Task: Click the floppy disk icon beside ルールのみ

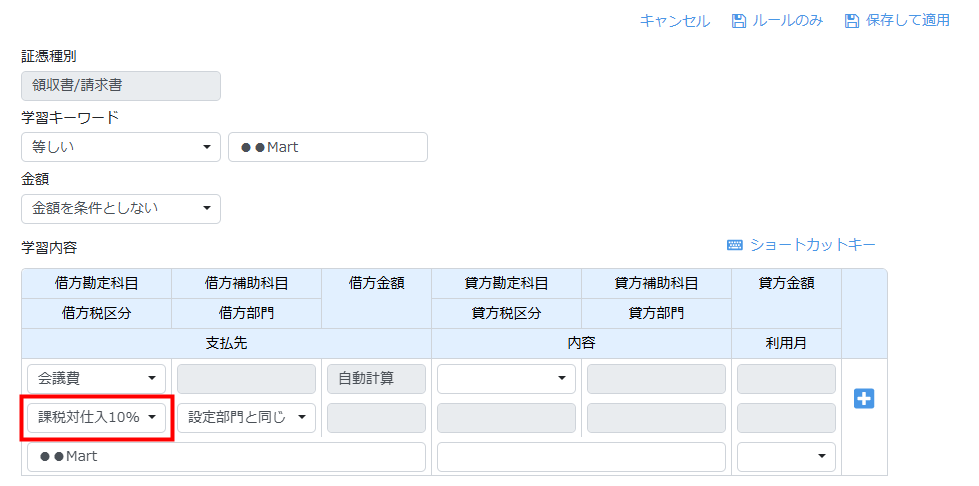Action: click(x=739, y=21)
